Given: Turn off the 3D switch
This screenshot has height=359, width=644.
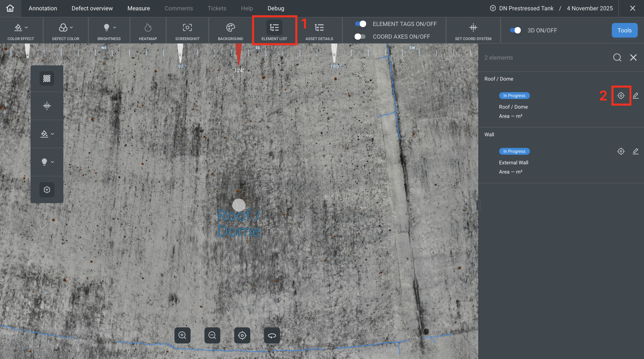Looking at the screenshot, I should click(515, 30).
